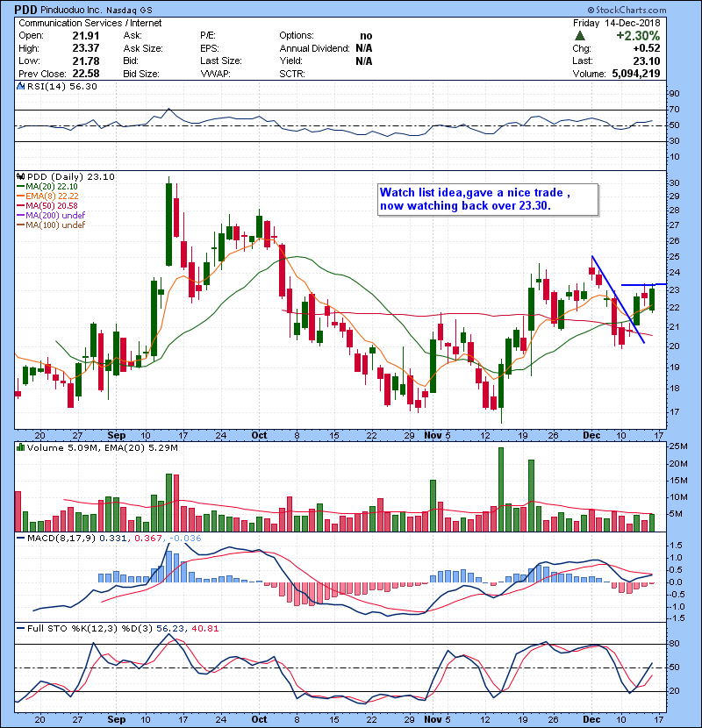Click the High value 23.37
Viewport: 702px width, 728px height.
point(86,48)
